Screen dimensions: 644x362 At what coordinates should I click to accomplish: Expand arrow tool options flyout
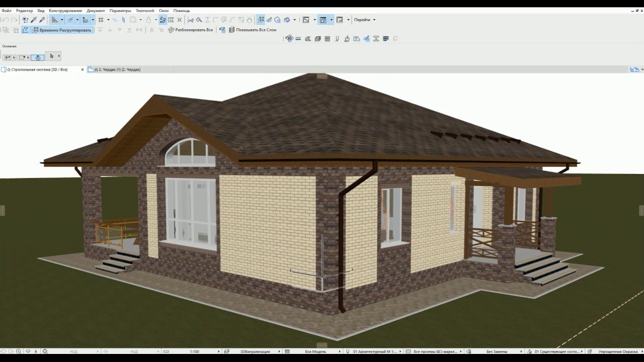(x=59, y=56)
